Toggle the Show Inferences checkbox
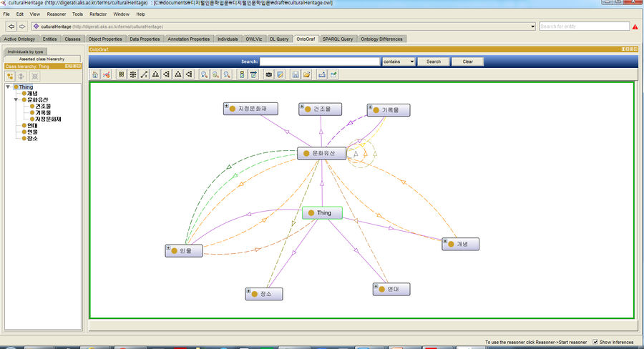644x349 pixels. 595,342
